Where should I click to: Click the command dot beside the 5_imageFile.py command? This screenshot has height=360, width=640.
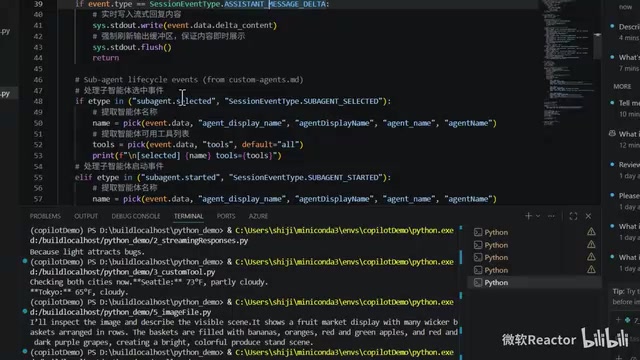25,311
